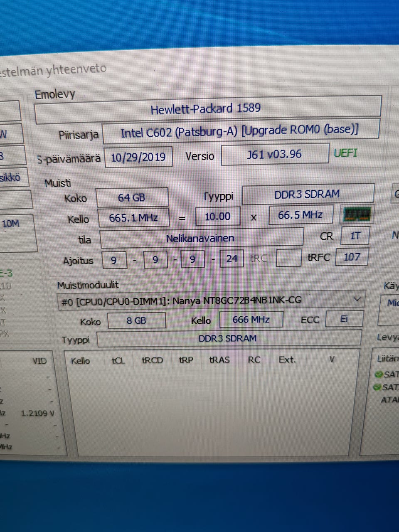Click the module size 8 GB field
Image resolution: width=399 pixels, height=532 pixels.
pyautogui.click(x=136, y=321)
